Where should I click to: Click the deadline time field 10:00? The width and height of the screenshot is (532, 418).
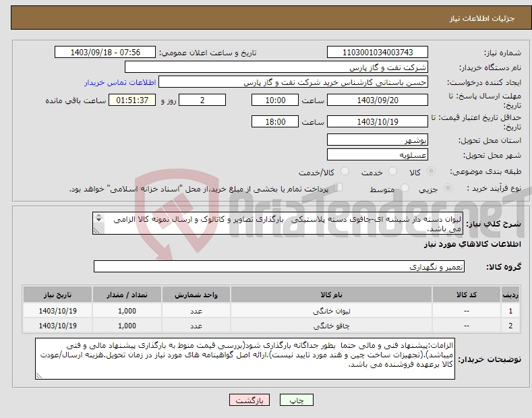pos(275,100)
